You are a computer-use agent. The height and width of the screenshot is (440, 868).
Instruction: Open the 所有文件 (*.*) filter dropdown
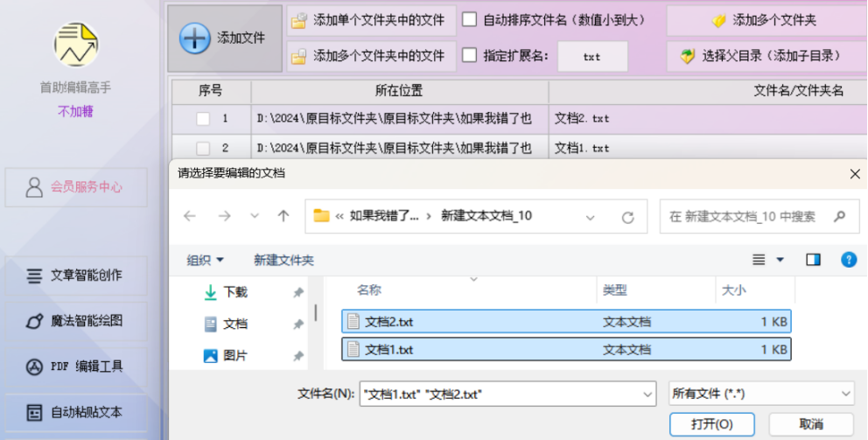coord(761,394)
